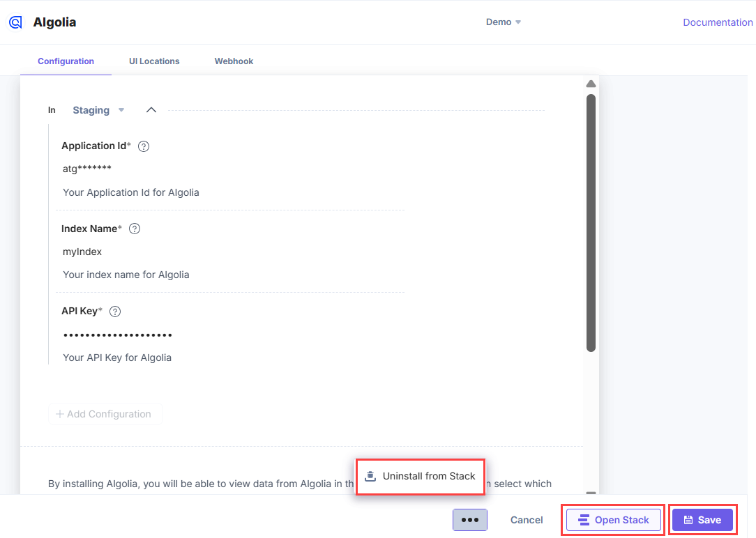Click the scrollbar up arrow
The height and width of the screenshot is (538, 756).
tap(591, 84)
